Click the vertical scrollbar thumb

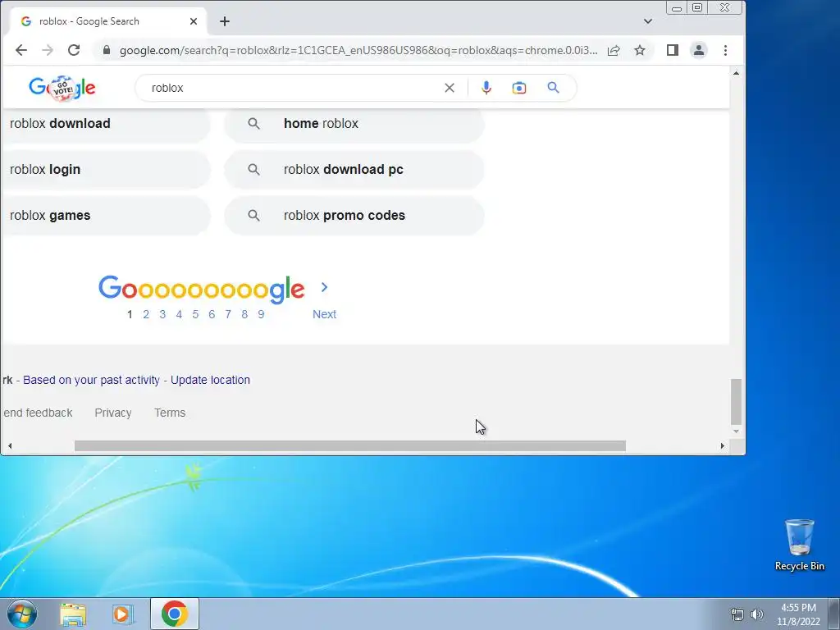(736, 401)
